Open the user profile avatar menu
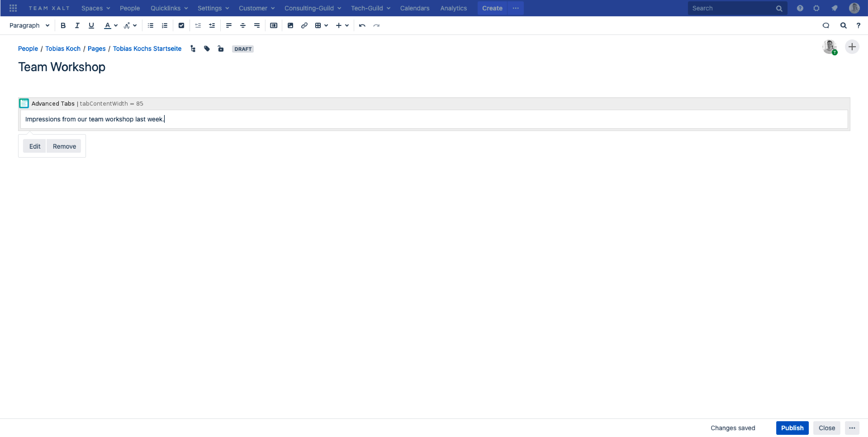Screen dimensions: 868x437 pos(854,8)
